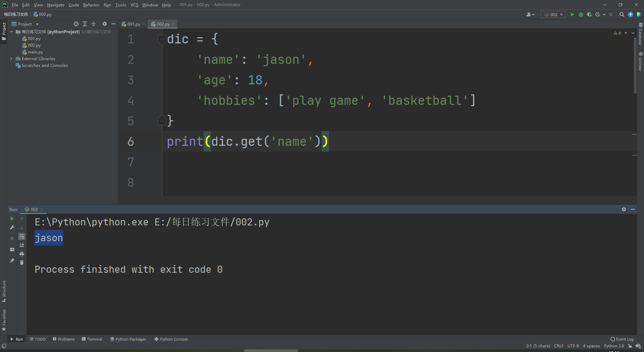Screen dimensions: 644x352
Task: Collapse all items in Project panel
Action: point(94,24)
